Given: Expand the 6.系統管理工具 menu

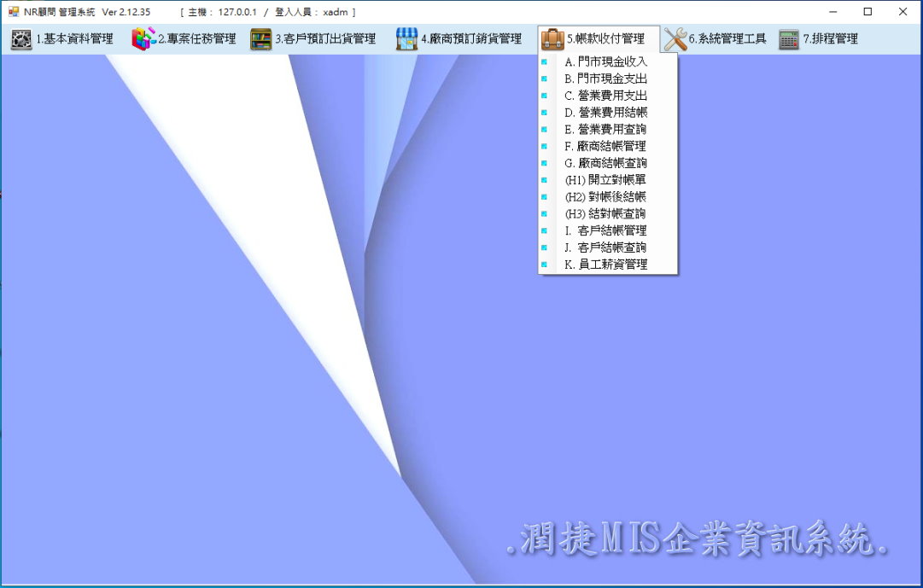Looking at the screenshot, I should [x=727, y=39].
